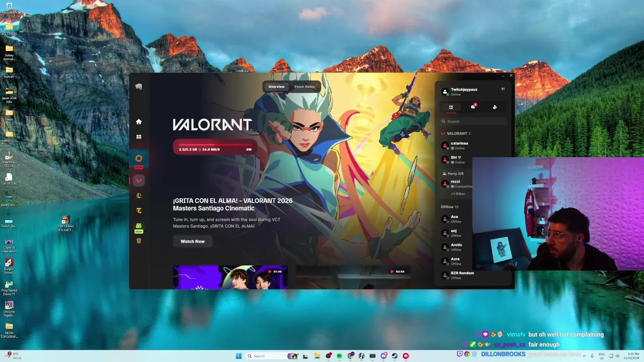Open the friends list tab icon
644x362 pixels.
pyautogui.click(x=451, y=107)
